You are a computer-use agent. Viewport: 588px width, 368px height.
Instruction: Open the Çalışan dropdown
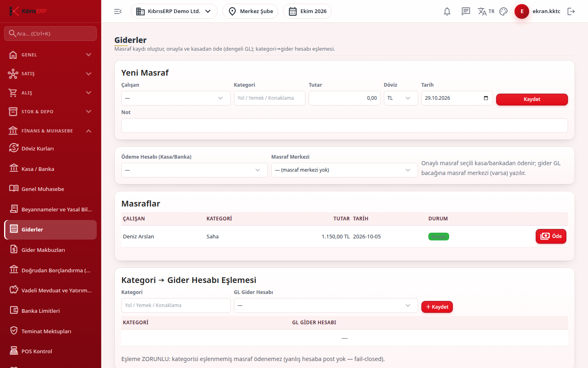[176, 98]
